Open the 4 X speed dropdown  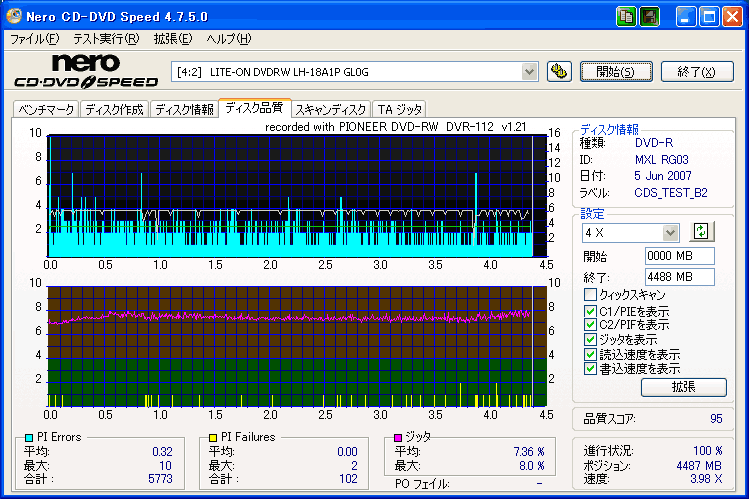click(670, 233)
